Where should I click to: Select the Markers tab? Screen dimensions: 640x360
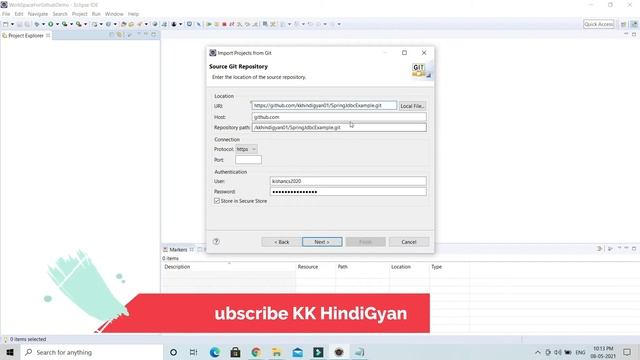pos(178,249)
